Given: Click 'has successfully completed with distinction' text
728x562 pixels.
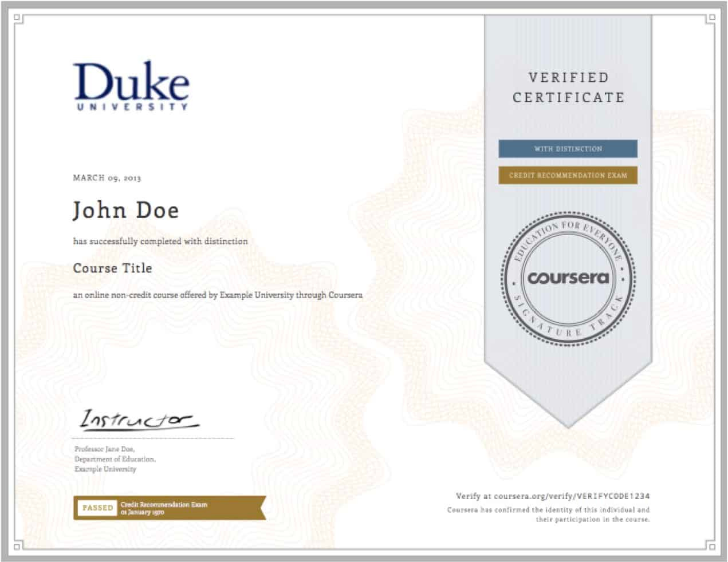Looking at the screenshot, I should pyautogui.click(x=160, y=242).
